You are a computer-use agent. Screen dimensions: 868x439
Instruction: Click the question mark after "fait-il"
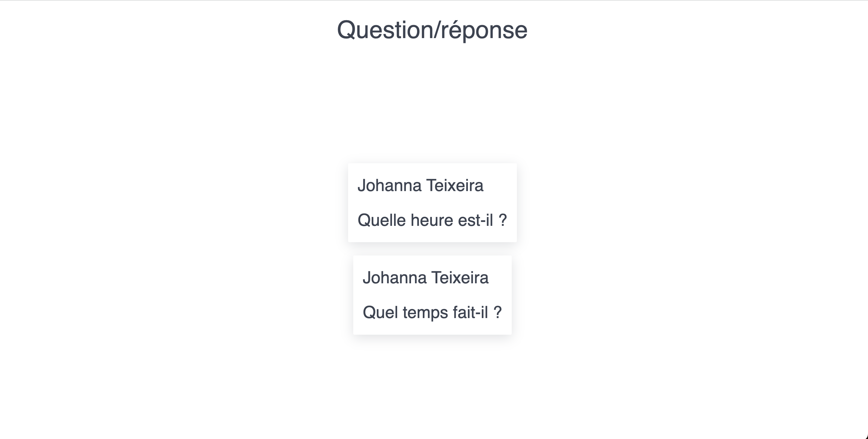click(x=498, y=313)
